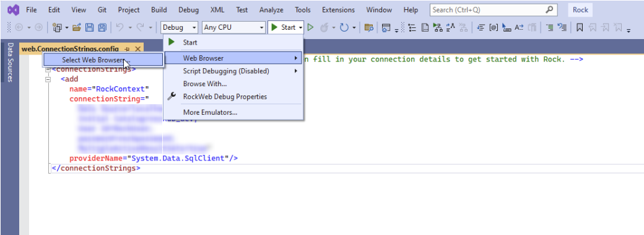Click the document page toolbar icon
644x235 pixels.
tap(425, 27)
